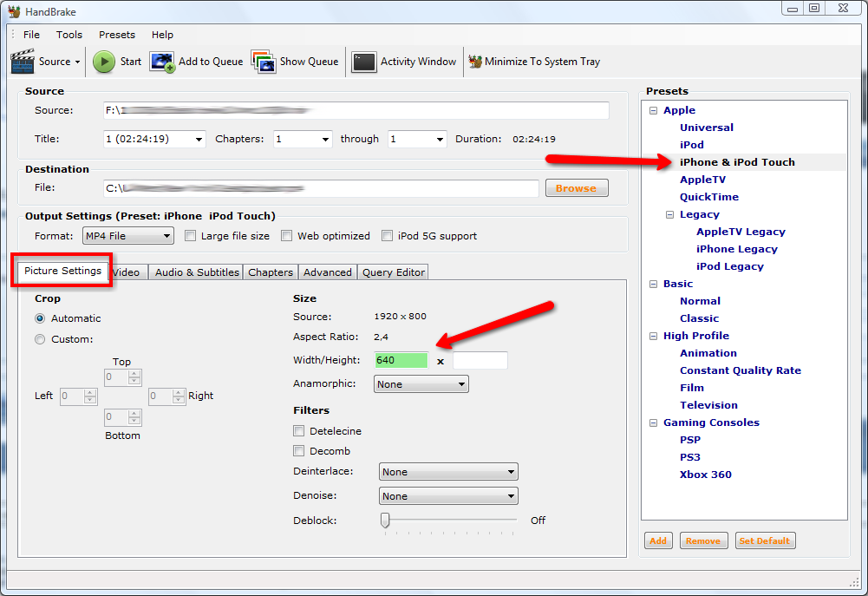This screenshot has height=596, width=868.
Task: Open the Deinterlace dropdown
Action: point(448,472)
